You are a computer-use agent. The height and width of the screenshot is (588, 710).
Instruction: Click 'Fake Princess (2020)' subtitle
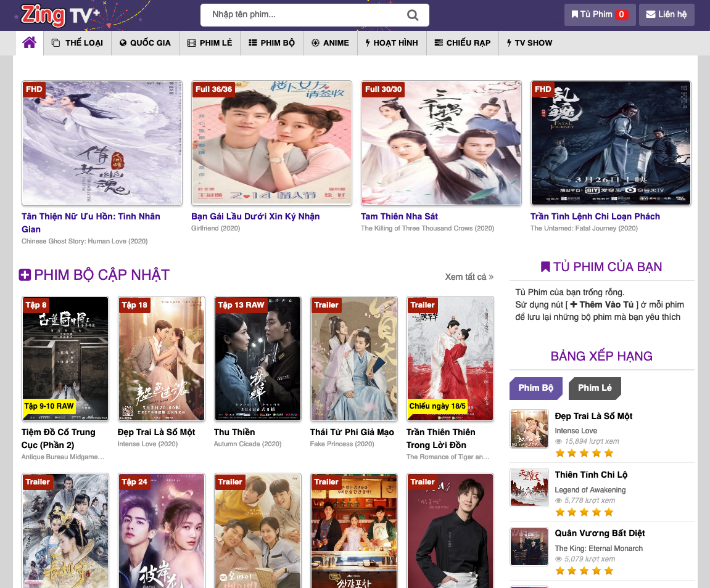tap(342, 444)
